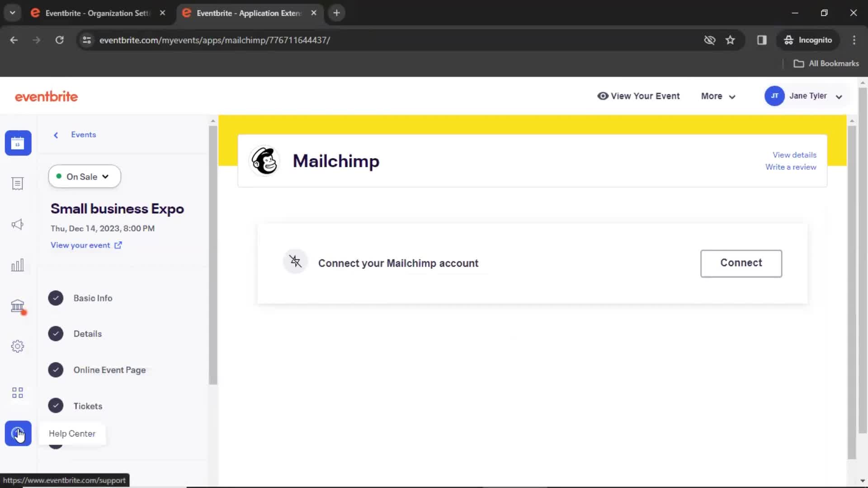This screenshot has width=868, height=488.
Task: Click the main content scrollbar thumb
Action: [x=852, y=292]
